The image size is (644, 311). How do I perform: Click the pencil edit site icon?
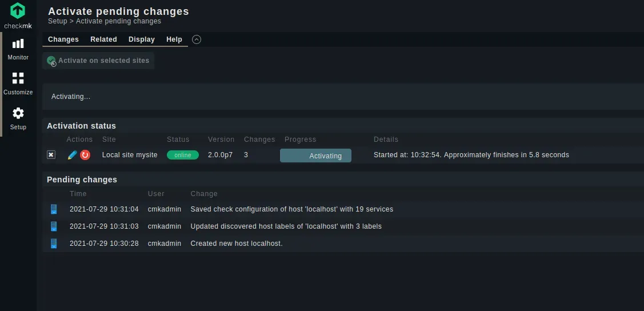(72, 155)
